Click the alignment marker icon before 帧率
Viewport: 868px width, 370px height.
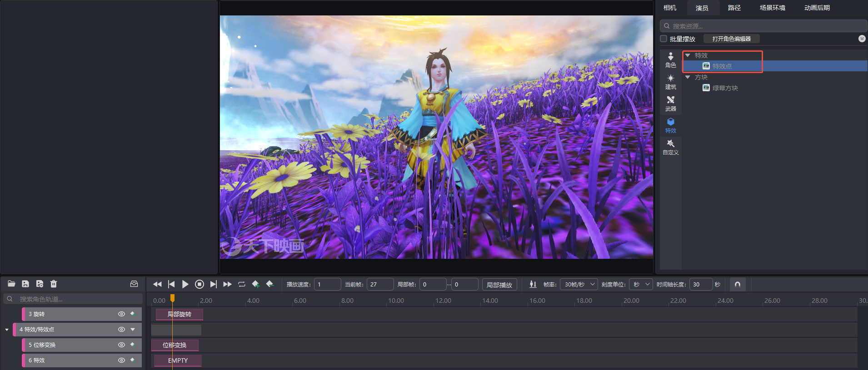pos(533,284)
